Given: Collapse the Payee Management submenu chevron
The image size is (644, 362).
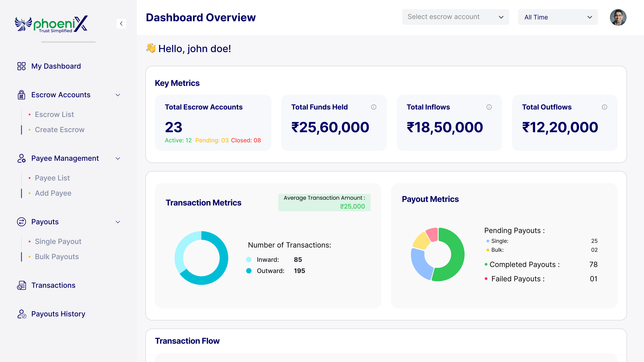Looking at the screenshot, I should point(118,158).
